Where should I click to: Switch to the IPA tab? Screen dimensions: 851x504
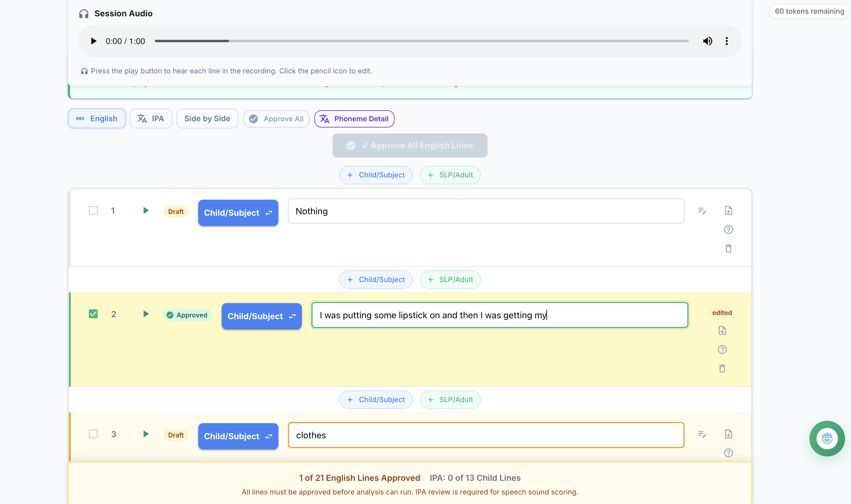click(x=151, y=119)
